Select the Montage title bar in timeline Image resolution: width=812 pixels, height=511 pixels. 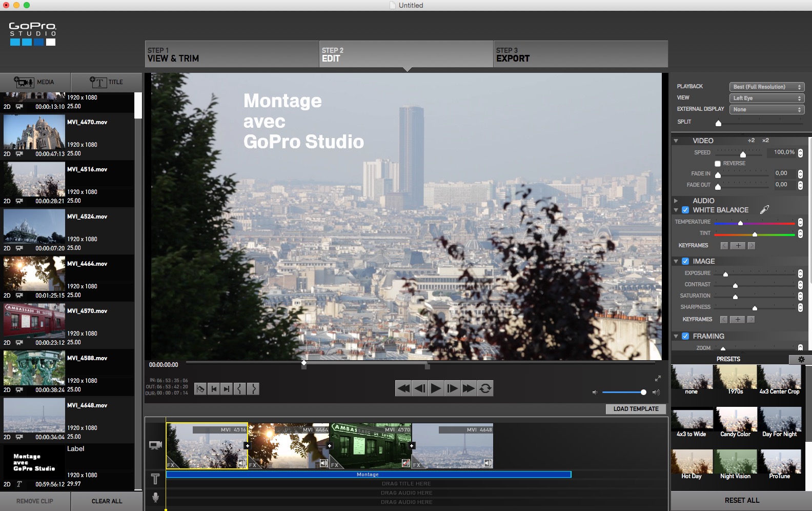(x=368, y=475)
